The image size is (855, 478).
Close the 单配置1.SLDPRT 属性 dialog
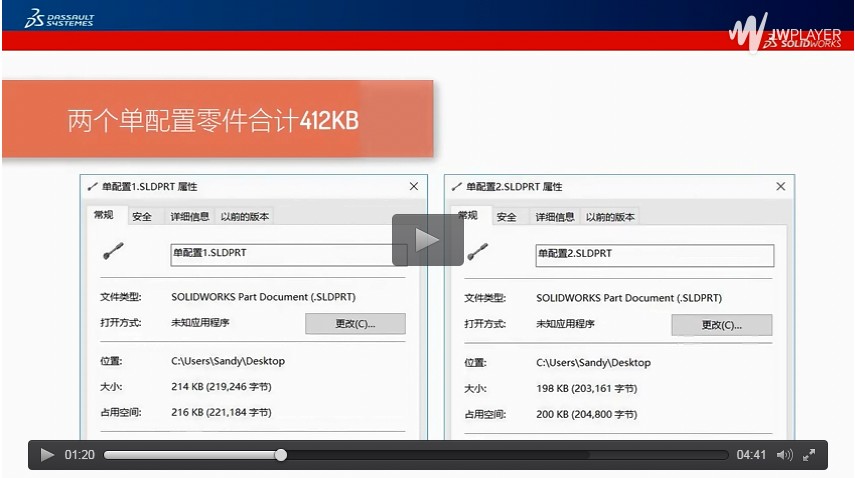(x=414, y=187)
